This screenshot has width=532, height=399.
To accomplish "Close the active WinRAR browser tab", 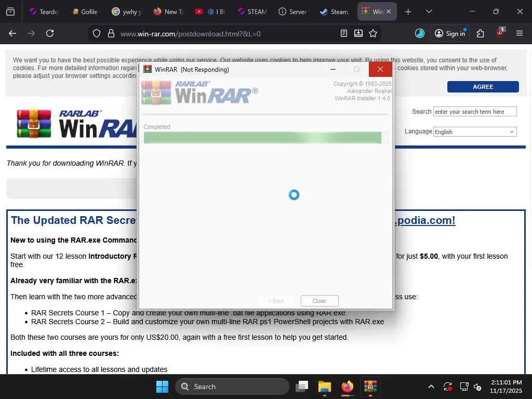I will 389,11.
